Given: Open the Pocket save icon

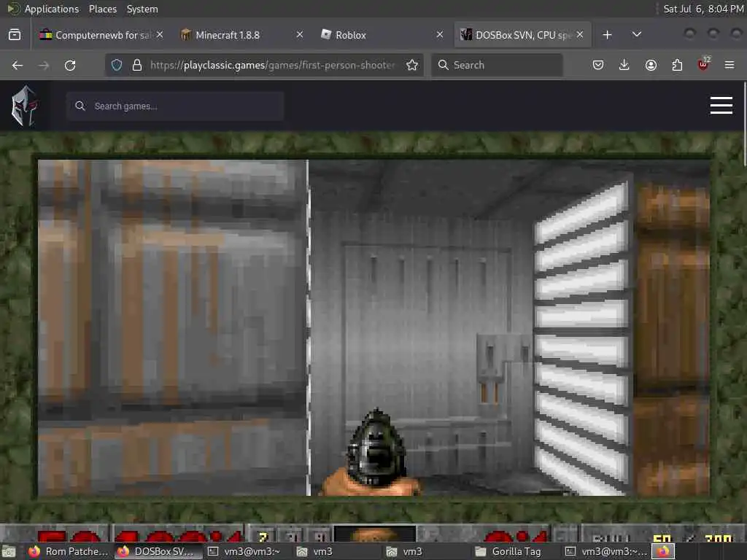Looking at the screenshot, I should (598, 65).
